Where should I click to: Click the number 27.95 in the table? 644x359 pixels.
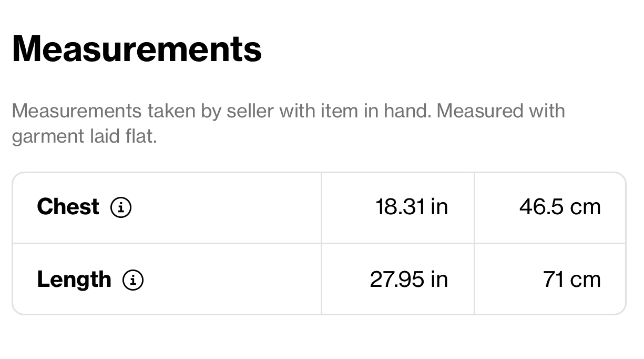pyautogui.click(x=397, y=280)
